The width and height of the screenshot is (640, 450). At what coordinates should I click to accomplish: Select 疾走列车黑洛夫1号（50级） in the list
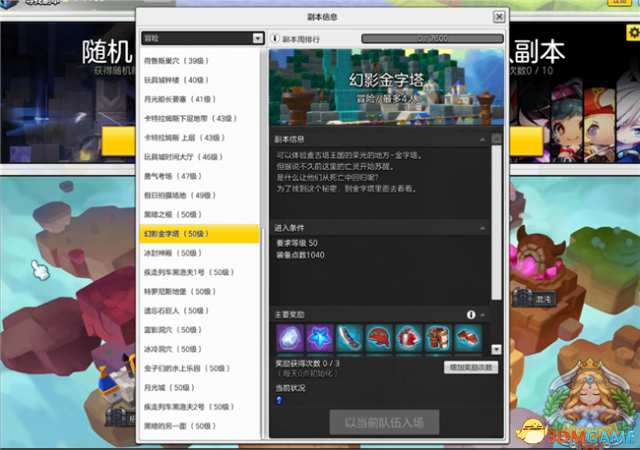(x=199, y=272)
